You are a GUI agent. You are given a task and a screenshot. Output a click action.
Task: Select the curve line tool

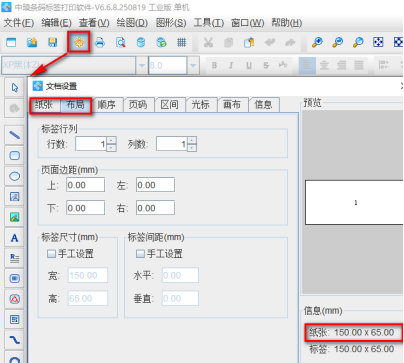(x=14, y=340)
